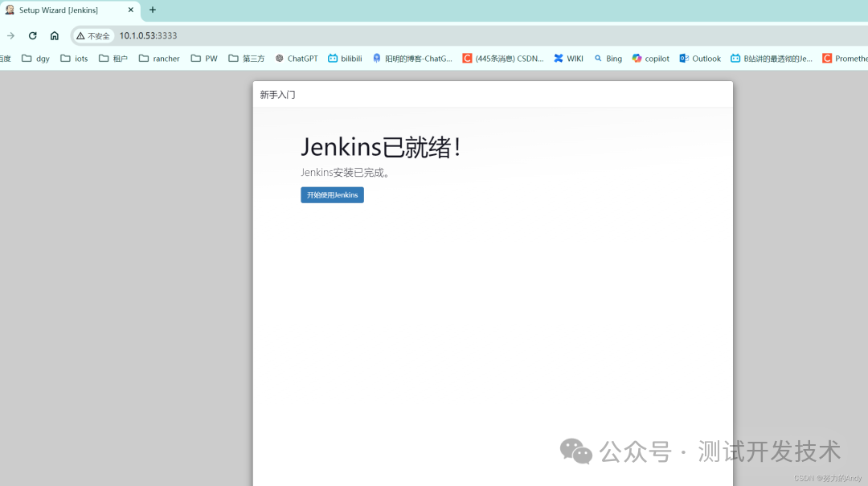Viewport: 868px width, 486px height.
Task: Click the 开始使用Jenkins button
Action: point(332,195)
